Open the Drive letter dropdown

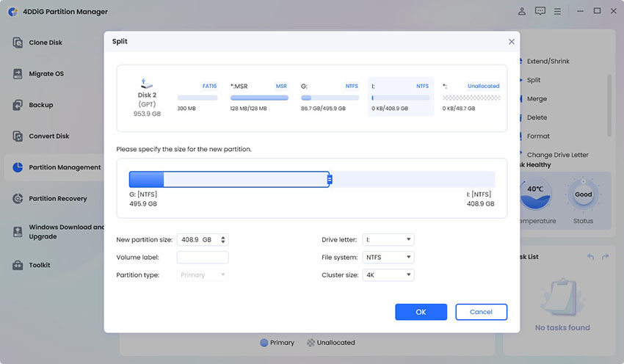(x=388, y=239)
